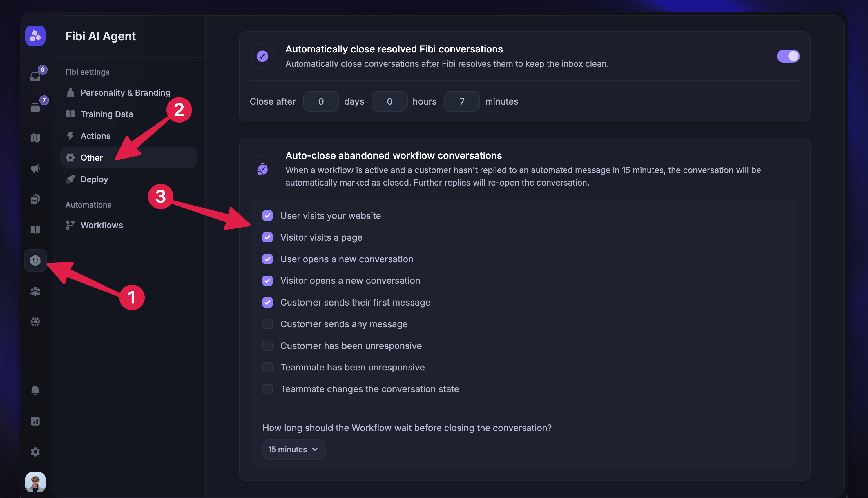Open the Deploy settings
Viewport: 868px width, 498px height.
tap(94, 179)
